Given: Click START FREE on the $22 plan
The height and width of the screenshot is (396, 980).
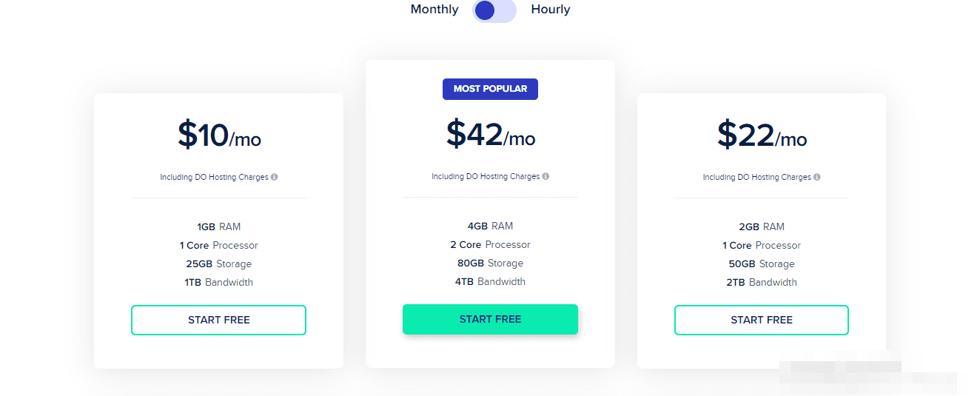Looking at the screenshot, I should (x=762, y=320).
